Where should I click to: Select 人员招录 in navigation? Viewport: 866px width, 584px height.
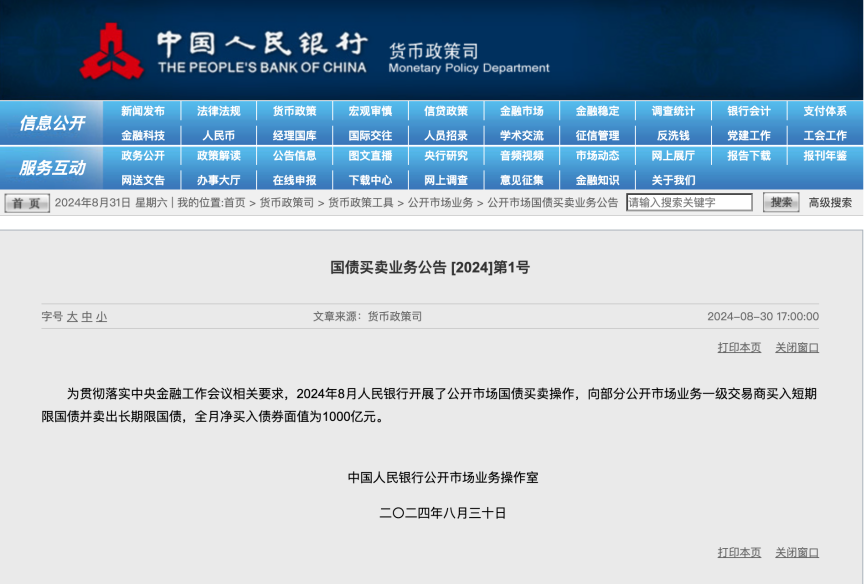click(446, 135)
